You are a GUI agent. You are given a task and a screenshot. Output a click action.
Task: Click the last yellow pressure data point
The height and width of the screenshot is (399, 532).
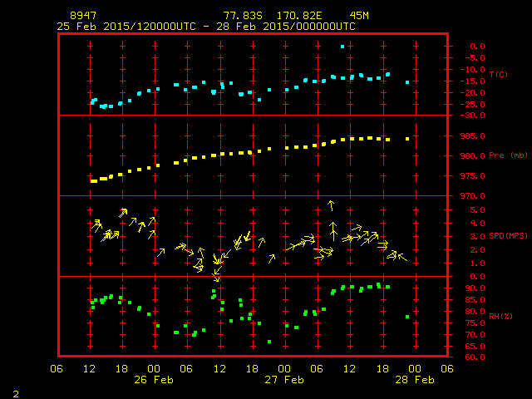(407, 139)
